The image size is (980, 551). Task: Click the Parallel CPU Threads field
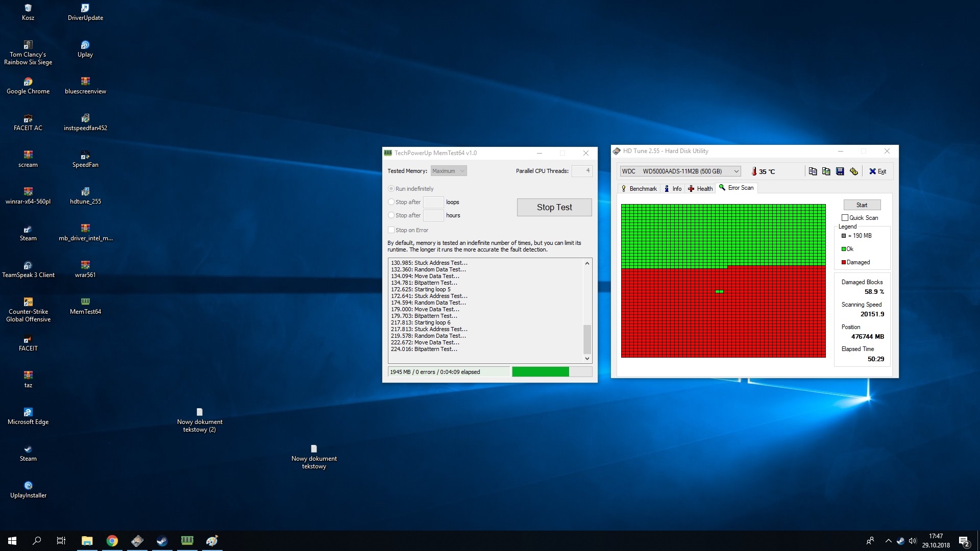point(582,171)
